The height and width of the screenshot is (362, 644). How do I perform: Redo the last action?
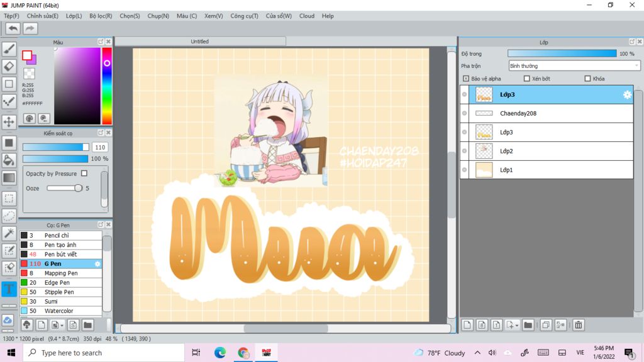click(30, 28)
